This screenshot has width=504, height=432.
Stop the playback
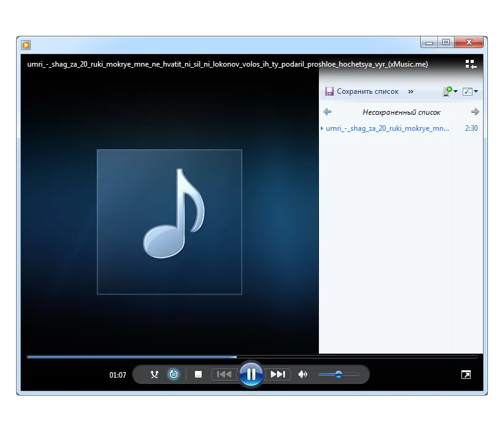198,375
